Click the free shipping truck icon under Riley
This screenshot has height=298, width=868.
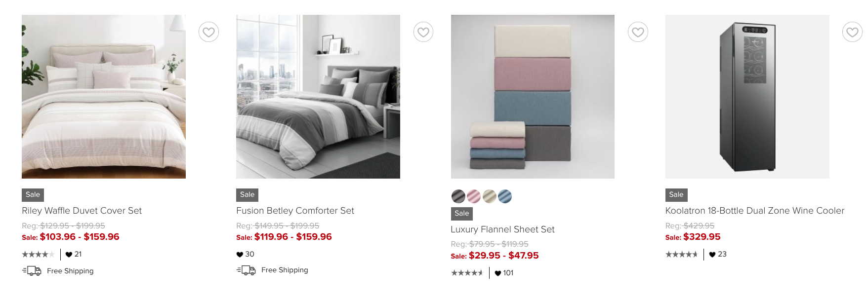(32, 271)
